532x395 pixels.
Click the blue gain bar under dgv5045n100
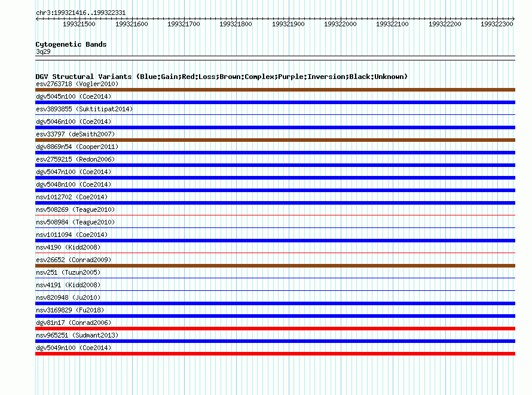point(275,102)
